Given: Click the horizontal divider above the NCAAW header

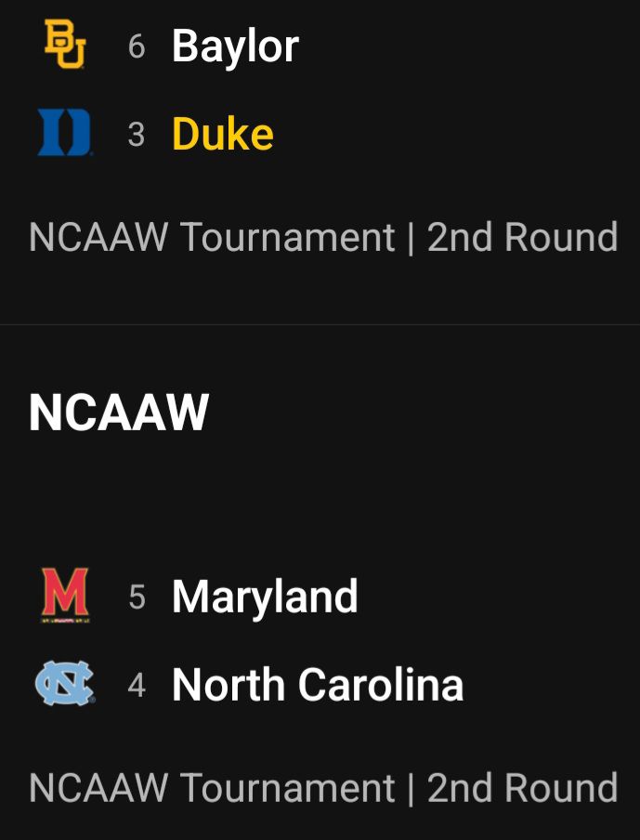Looking at the screenshot, I should (320, 324).
